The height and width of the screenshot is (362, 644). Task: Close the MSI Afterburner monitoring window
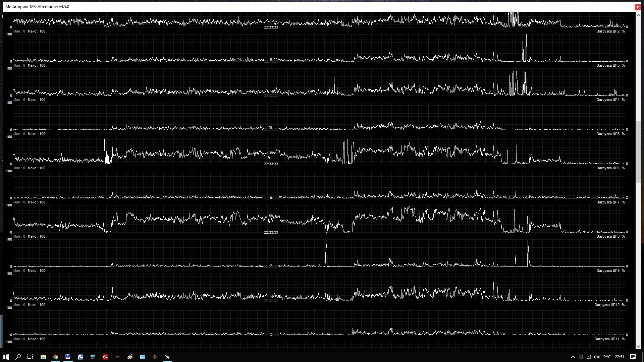[x=637, y=7]
